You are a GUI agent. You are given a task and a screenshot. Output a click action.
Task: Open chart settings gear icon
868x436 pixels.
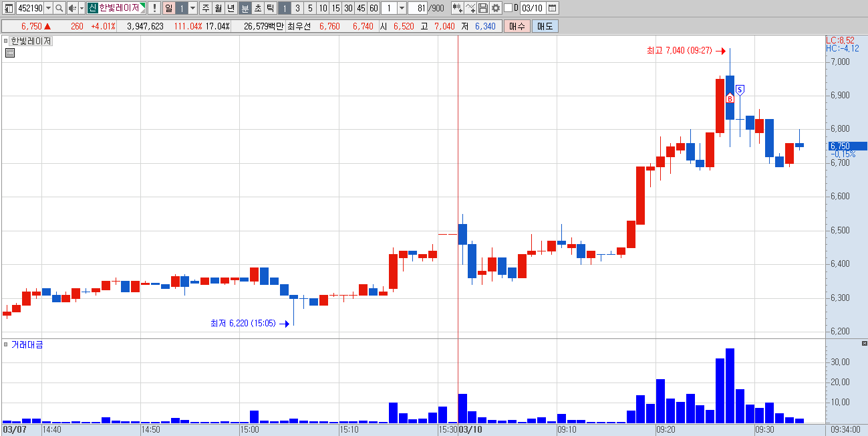point(496,8)
